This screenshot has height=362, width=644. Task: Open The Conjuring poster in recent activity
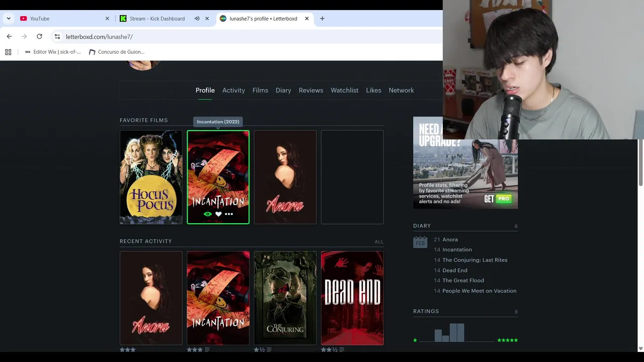285,298
